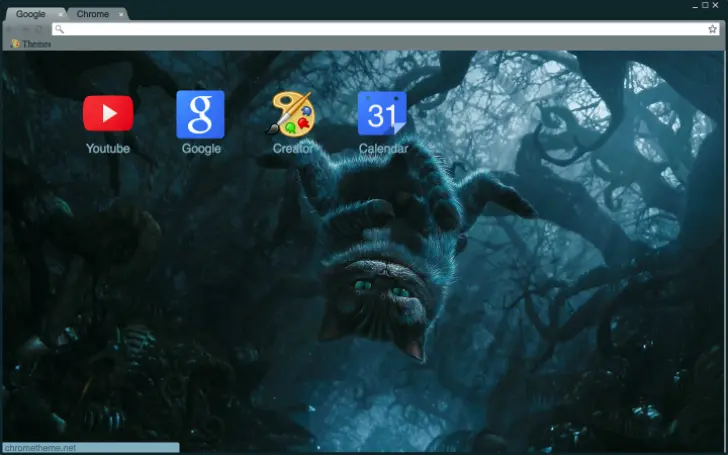Open the Themes bookmark in bookmarks bar
The image size is (728, 455).
pos(31,44)
